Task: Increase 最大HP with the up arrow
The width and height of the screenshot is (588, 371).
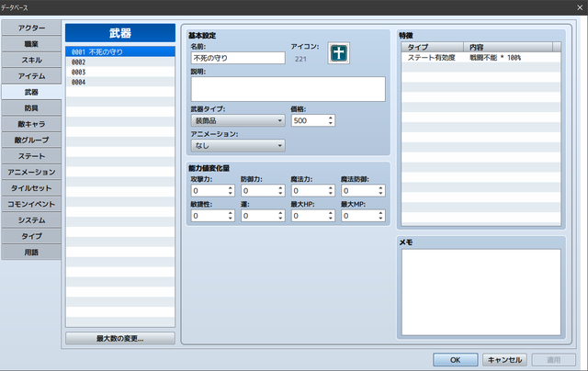Action: (331, 213)
